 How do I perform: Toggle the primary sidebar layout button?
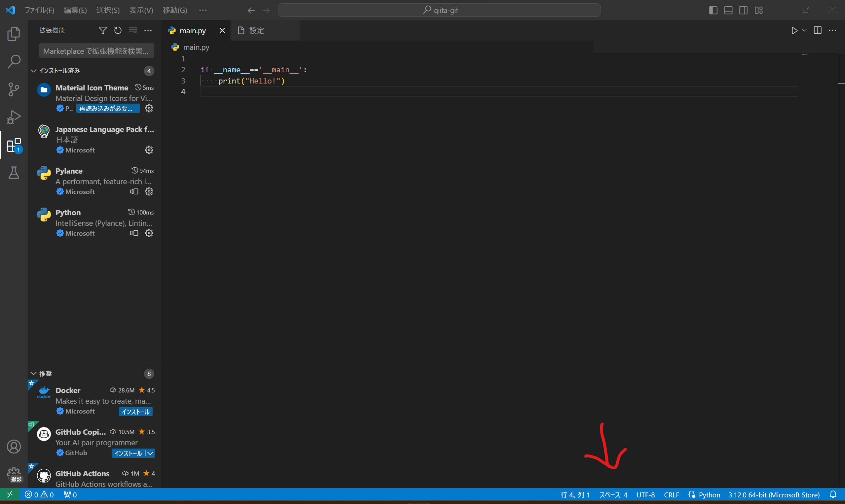tap(713, 10)
